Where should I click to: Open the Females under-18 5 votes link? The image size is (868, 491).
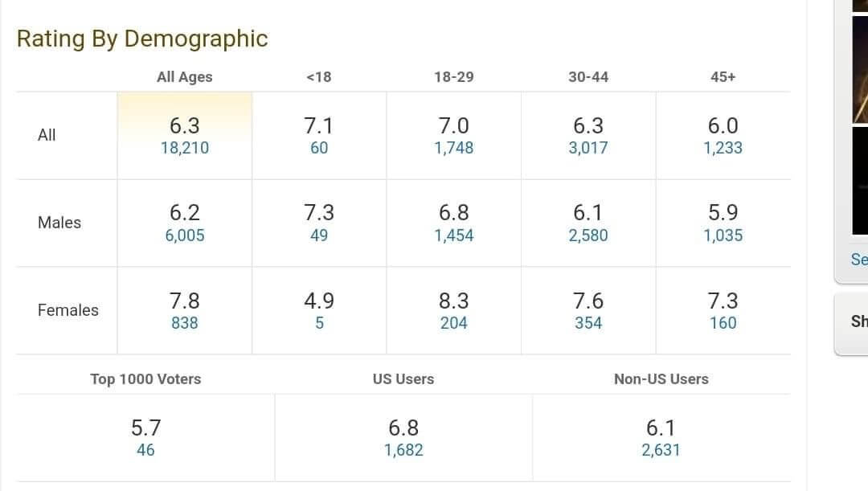pos(319,323)
